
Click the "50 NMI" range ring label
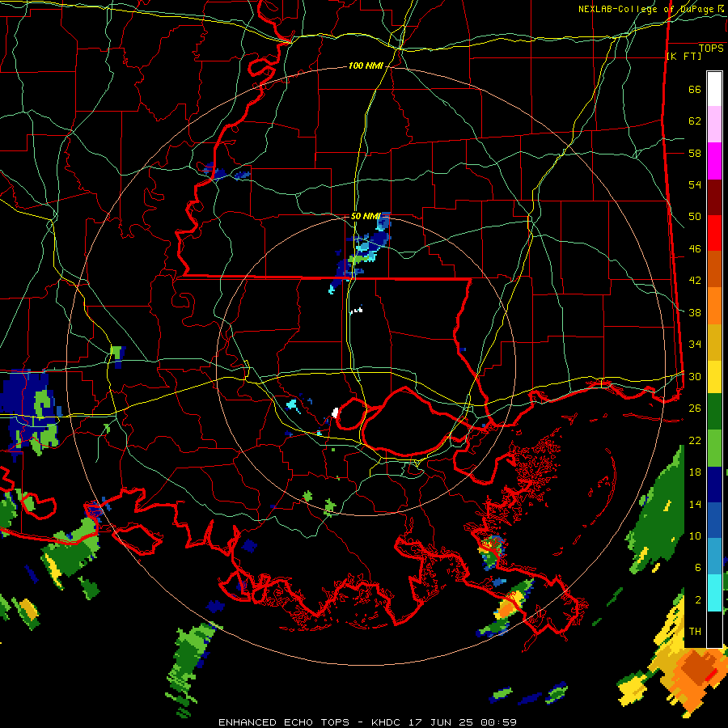(x=366, y=216)
